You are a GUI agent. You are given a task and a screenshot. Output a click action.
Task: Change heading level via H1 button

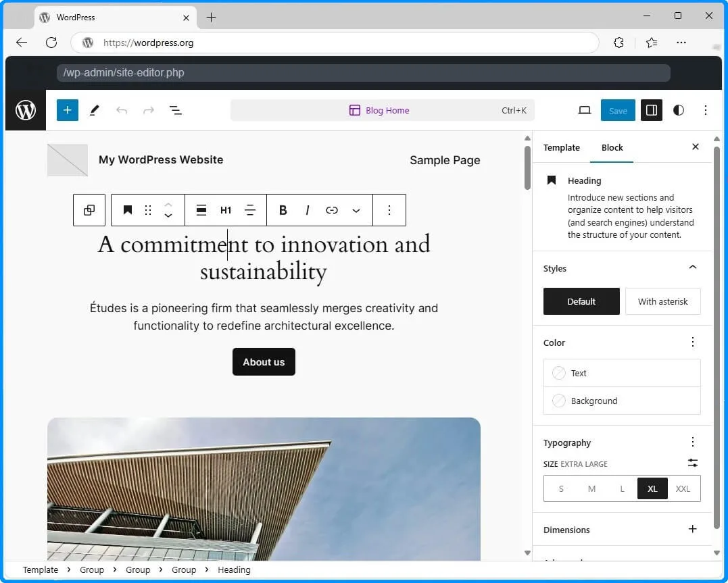(226, 210)
